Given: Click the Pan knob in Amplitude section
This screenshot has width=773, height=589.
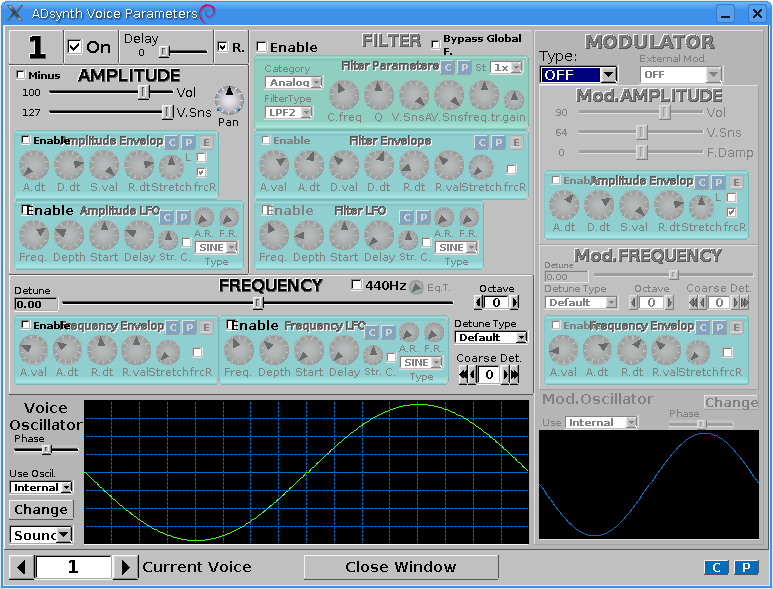Looking at the screenshot, I should coord(229,100).
